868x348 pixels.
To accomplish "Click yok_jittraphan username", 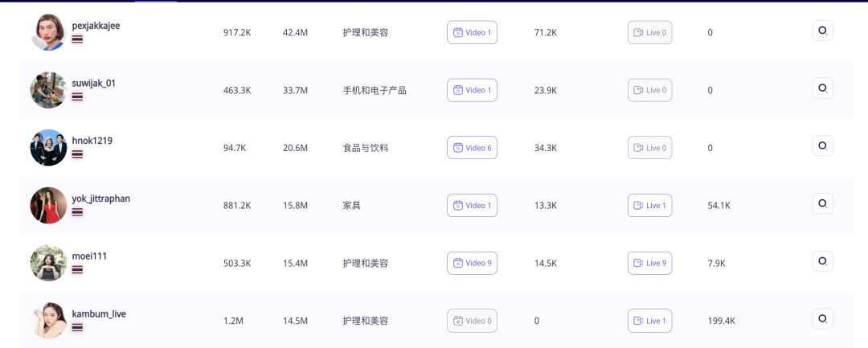I will (101, 199).
